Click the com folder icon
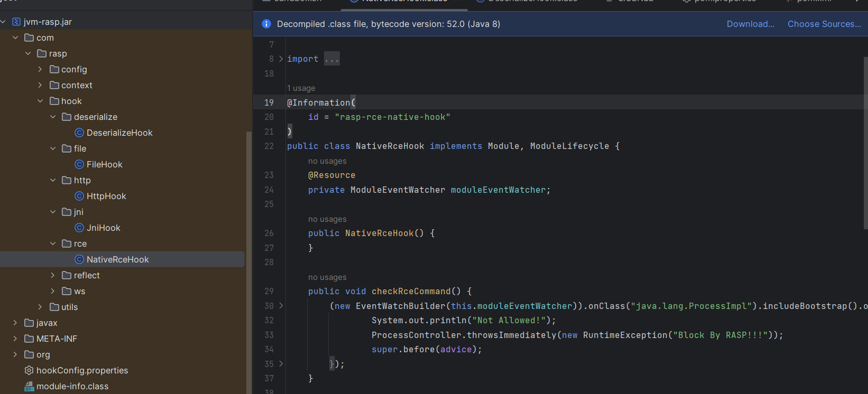This screenshot has height=394, width=868. (29, 37)
